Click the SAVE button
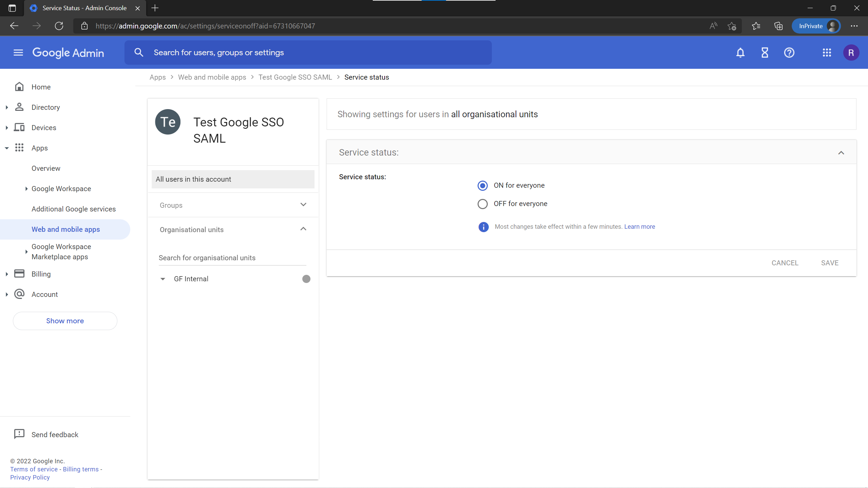The image size is (868, 488). click(x=830, y=263)
